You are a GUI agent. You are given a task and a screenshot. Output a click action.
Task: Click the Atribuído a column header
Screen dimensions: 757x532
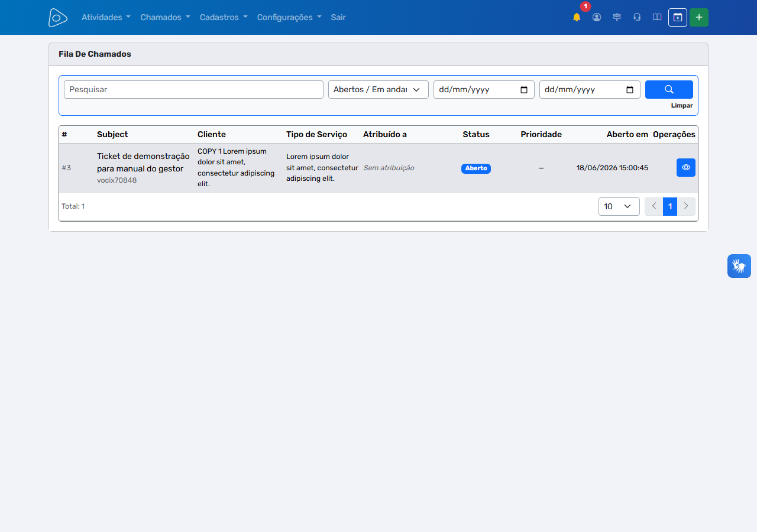pyautogui.click(x=385, y=134)
